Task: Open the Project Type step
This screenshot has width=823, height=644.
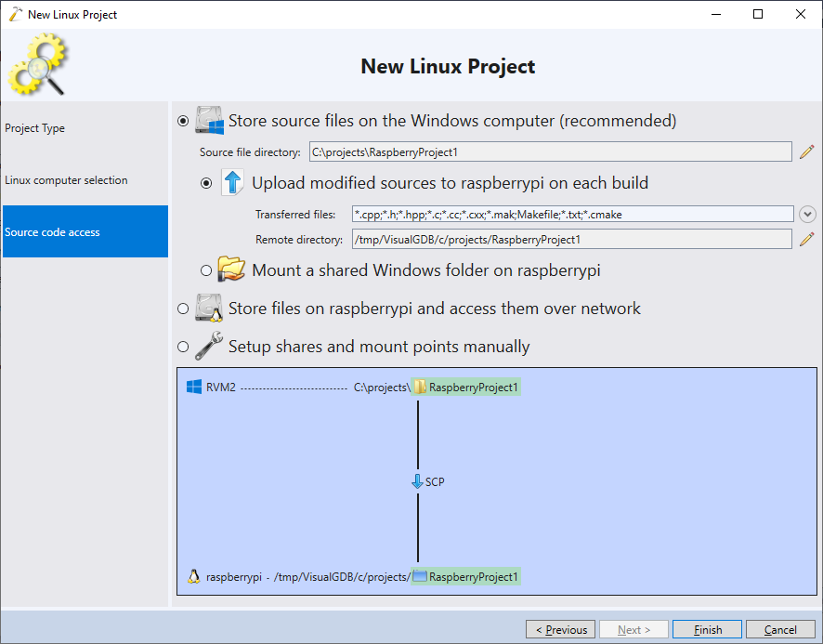Action: 85,127
